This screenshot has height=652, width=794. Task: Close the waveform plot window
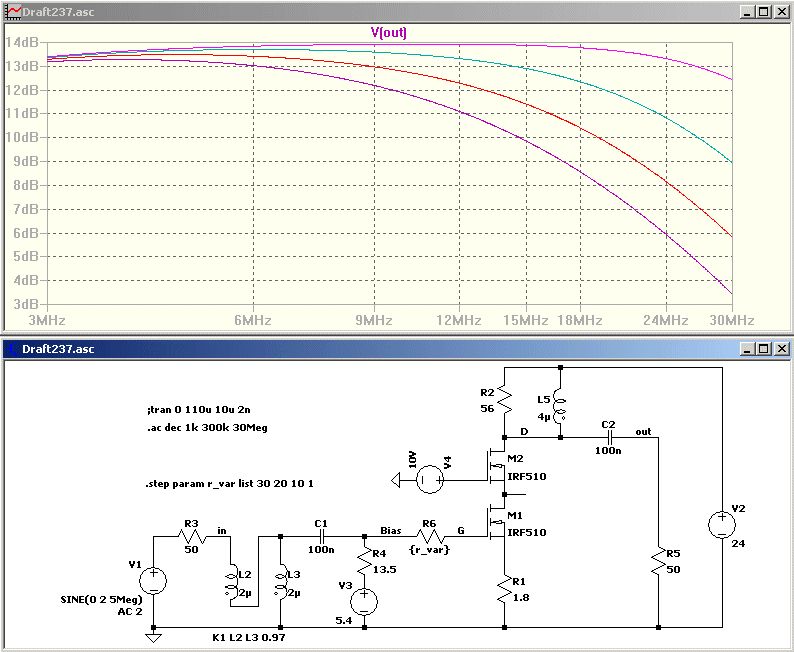(x=781, y=12)
